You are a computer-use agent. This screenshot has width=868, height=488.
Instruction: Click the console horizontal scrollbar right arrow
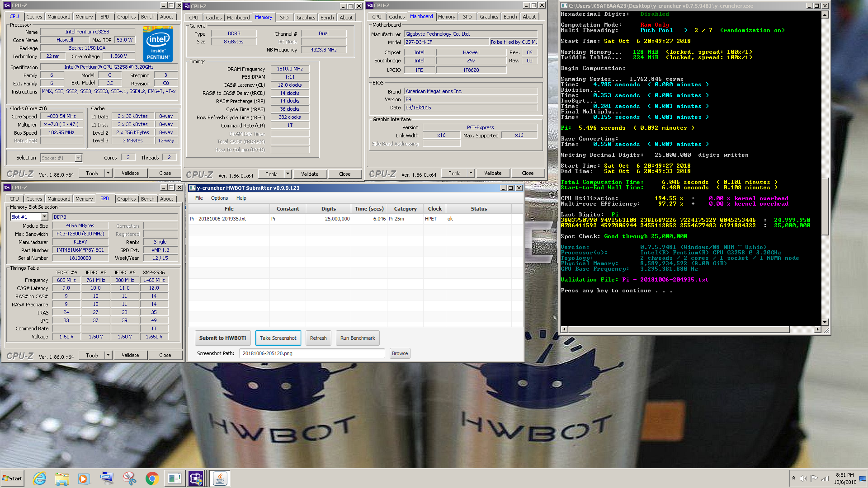pos(817,329)
